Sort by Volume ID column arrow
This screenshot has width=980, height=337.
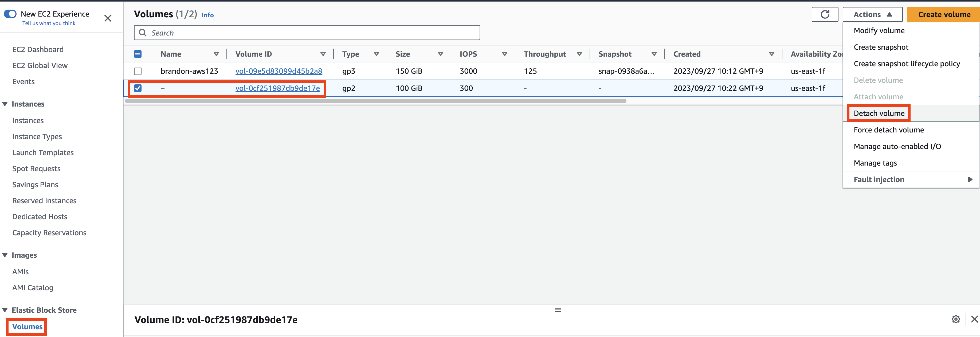(323, 54)
